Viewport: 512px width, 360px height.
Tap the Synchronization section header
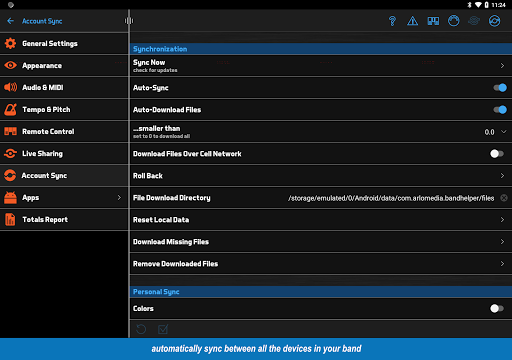click(321, 49)
